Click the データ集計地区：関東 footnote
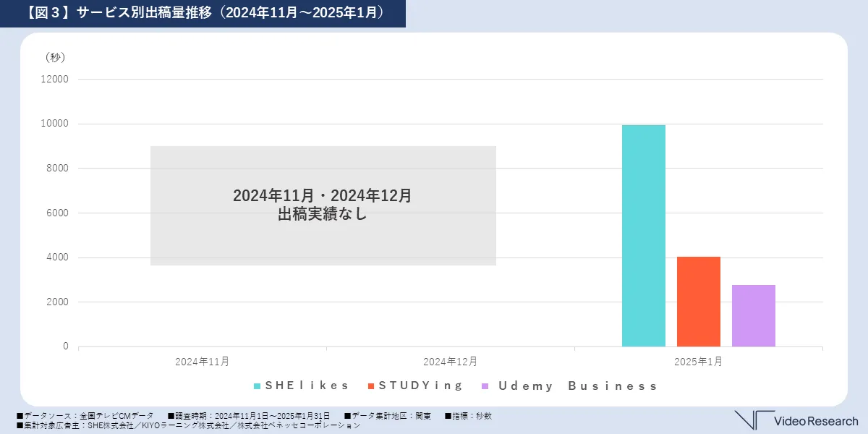The image size is (868, 434). (x=388, y=416)
